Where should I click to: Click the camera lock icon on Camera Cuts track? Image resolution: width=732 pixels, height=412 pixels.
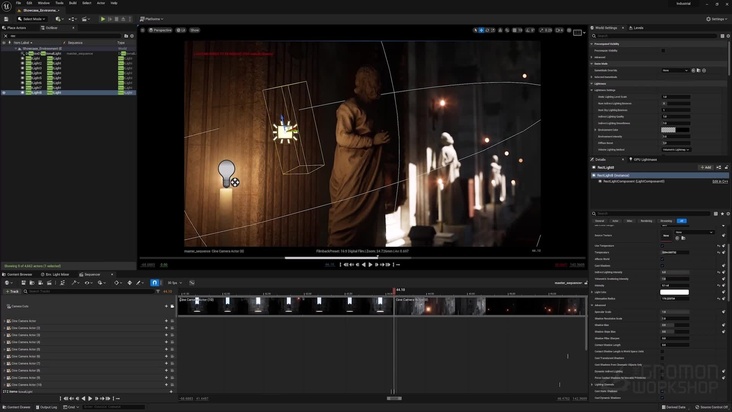click(172, 307)
